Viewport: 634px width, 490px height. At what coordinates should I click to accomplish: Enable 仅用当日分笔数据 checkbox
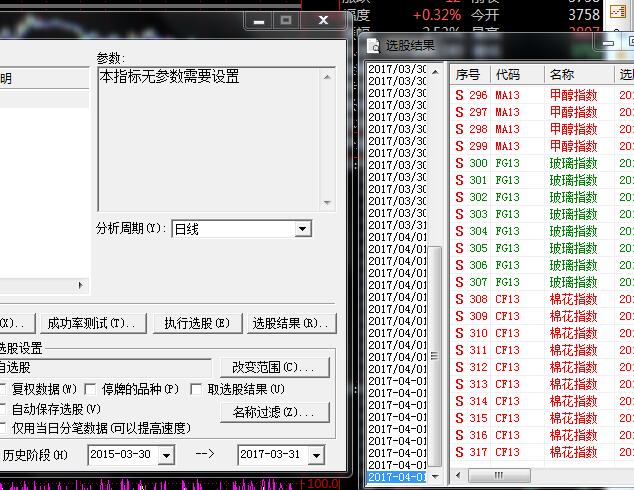tap(2, 428)
